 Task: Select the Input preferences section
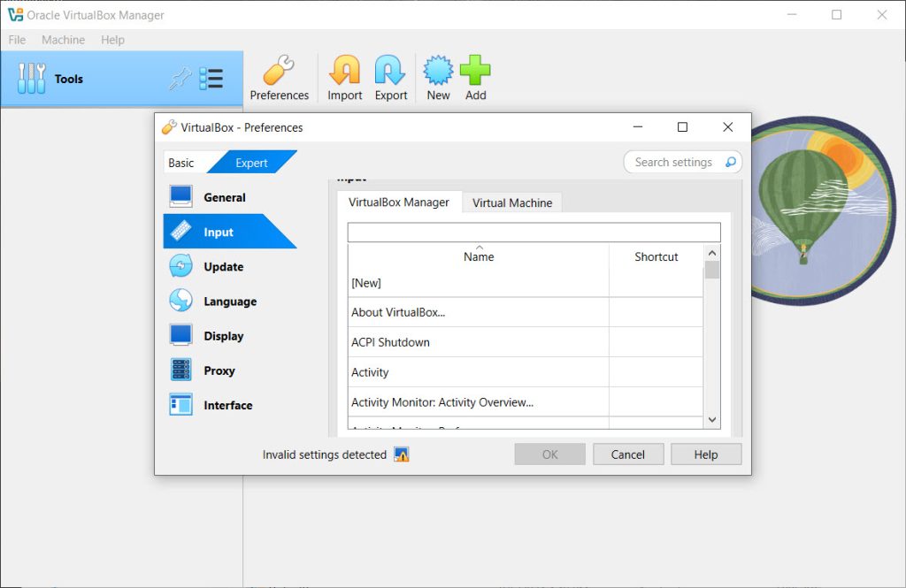point(230,232)
